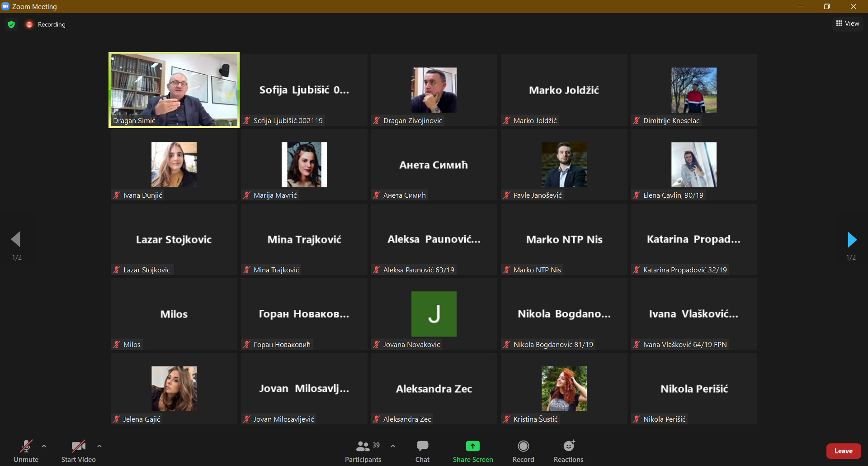
Task: Click muted mic icon beside Katarina Propadović 32/19
Action: coord(637,270)
